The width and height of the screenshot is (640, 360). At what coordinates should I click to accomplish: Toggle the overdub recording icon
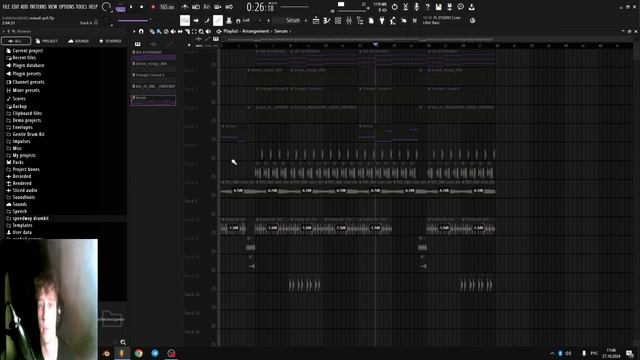click(218, 7)
